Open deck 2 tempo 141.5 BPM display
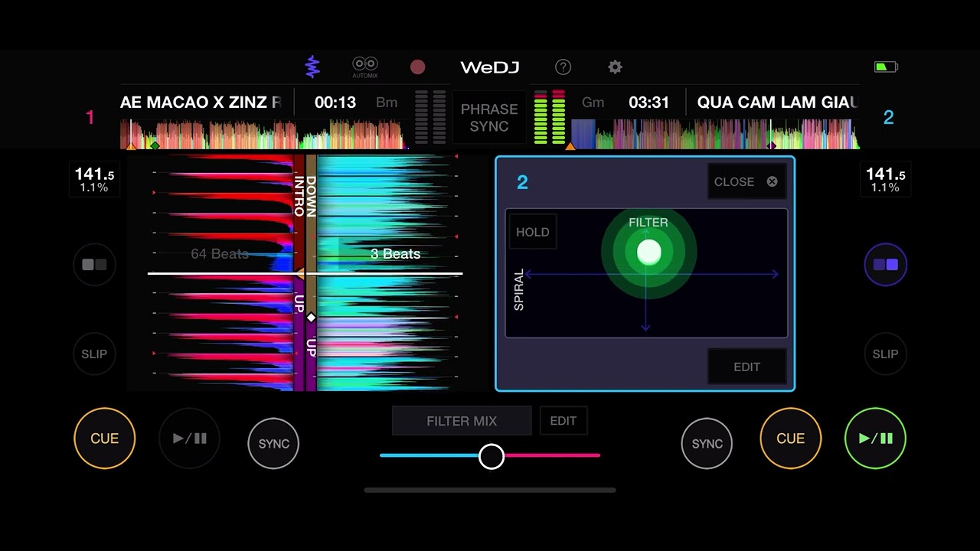The image size is (980, 551). pos(885,179)
